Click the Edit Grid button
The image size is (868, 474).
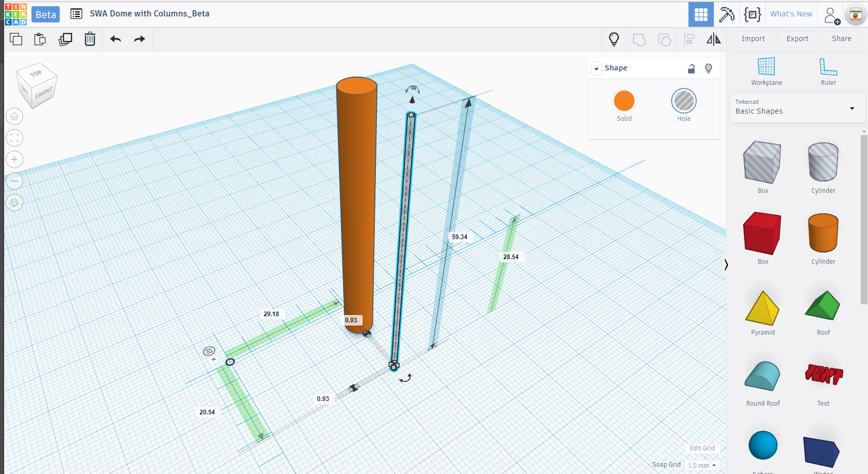click(702, 448)
